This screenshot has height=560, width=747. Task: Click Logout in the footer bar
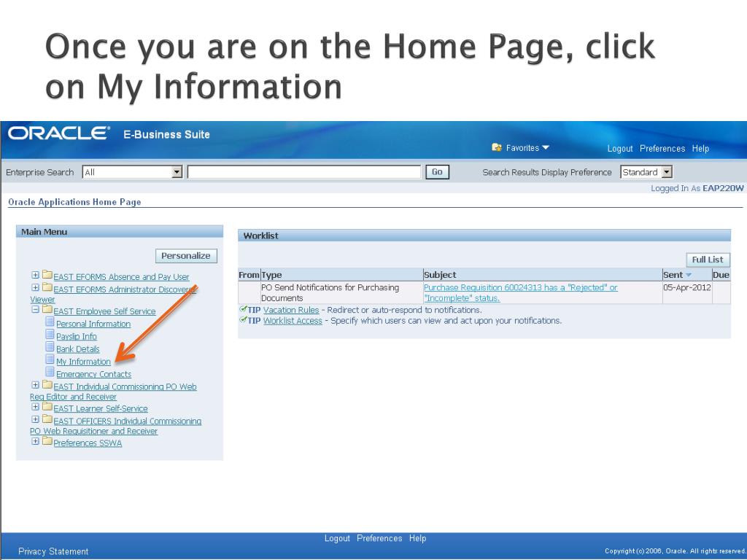337,538
